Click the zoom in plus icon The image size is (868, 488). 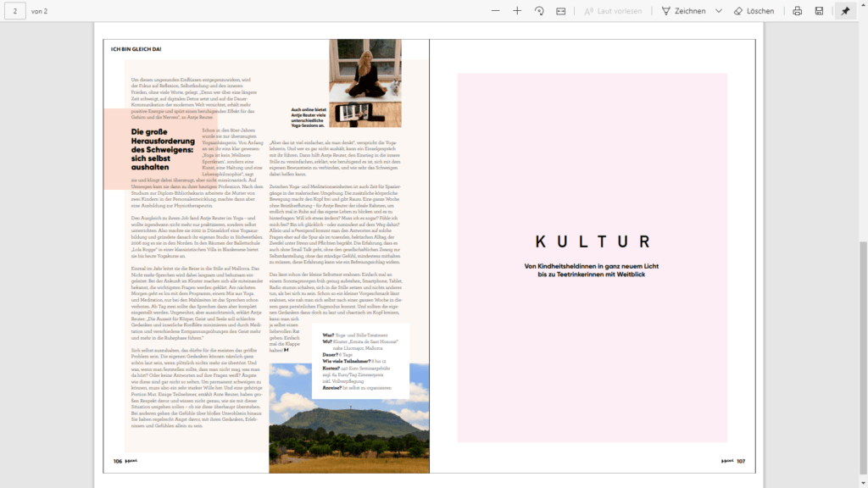[517, 11]
